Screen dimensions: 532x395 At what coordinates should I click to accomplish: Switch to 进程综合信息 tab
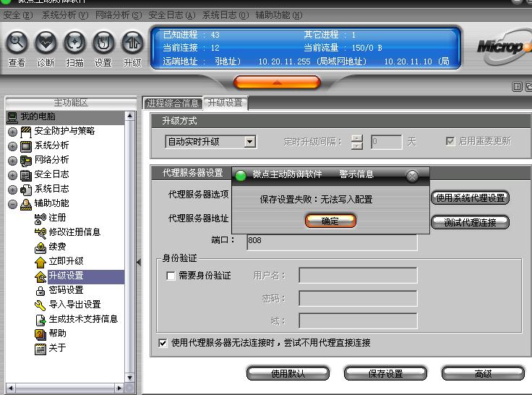tap(173, 103)
